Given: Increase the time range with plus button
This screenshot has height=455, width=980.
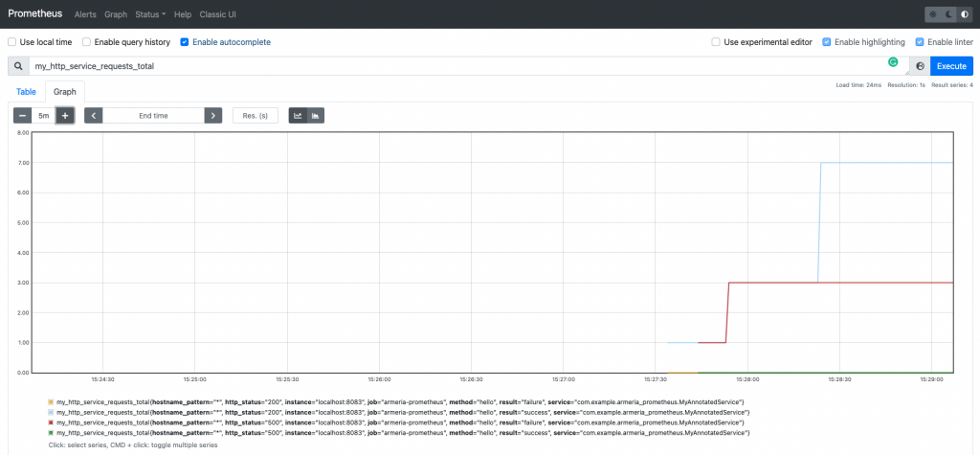Looking at the screenshot, I should [x=64, y=115].
